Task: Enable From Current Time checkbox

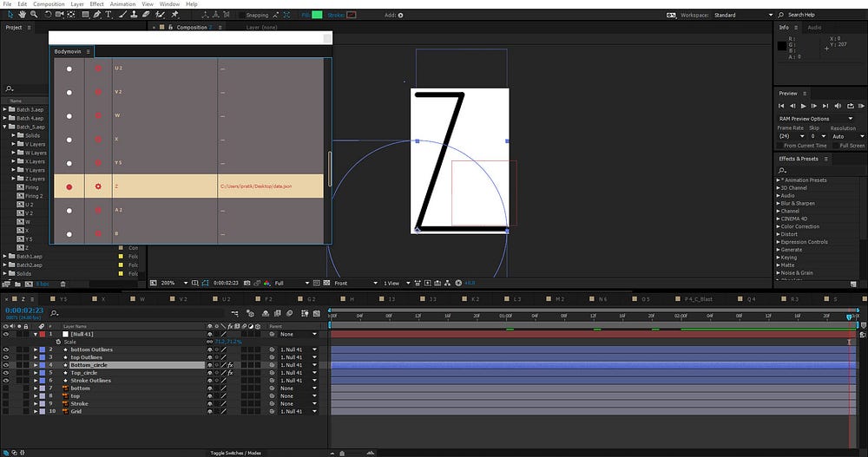Action: [x=780, y=146]
